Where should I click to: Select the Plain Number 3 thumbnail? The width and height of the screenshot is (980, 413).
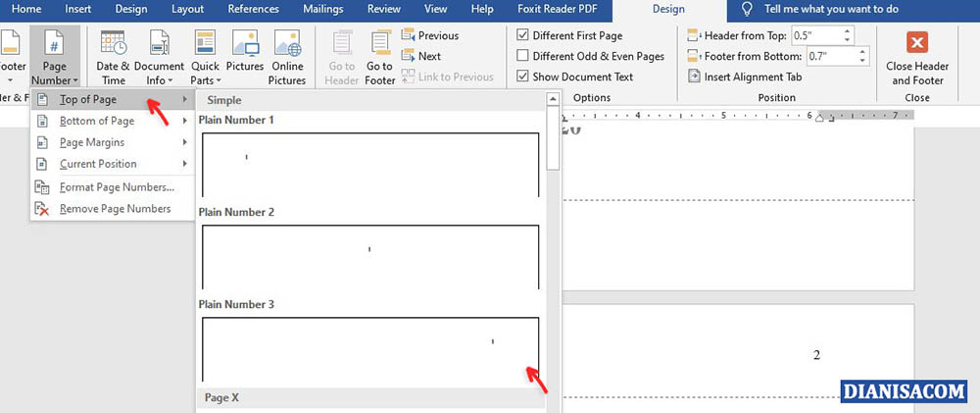point(369,348)
